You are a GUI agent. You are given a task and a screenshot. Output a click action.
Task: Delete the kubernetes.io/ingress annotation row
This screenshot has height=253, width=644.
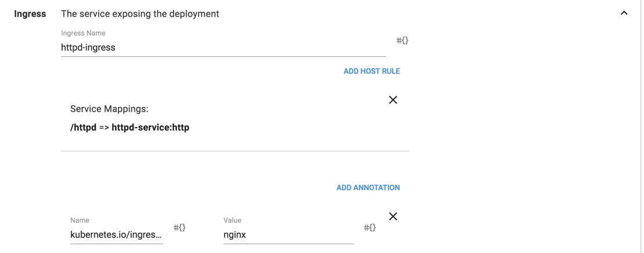(393, 216)
